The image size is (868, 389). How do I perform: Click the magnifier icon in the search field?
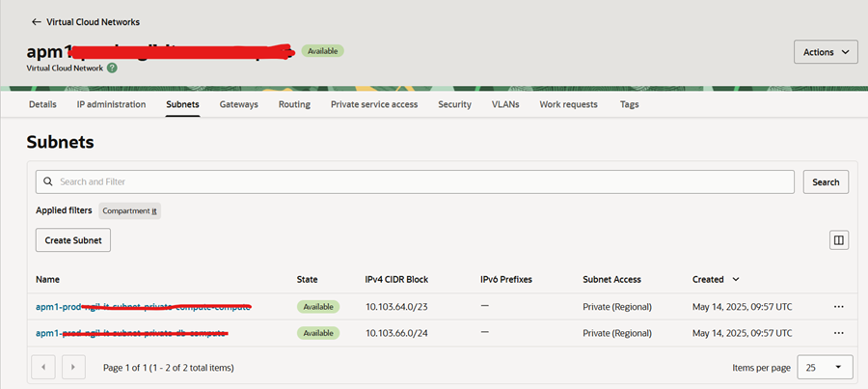pyautogui.click(x=47, y=181)
